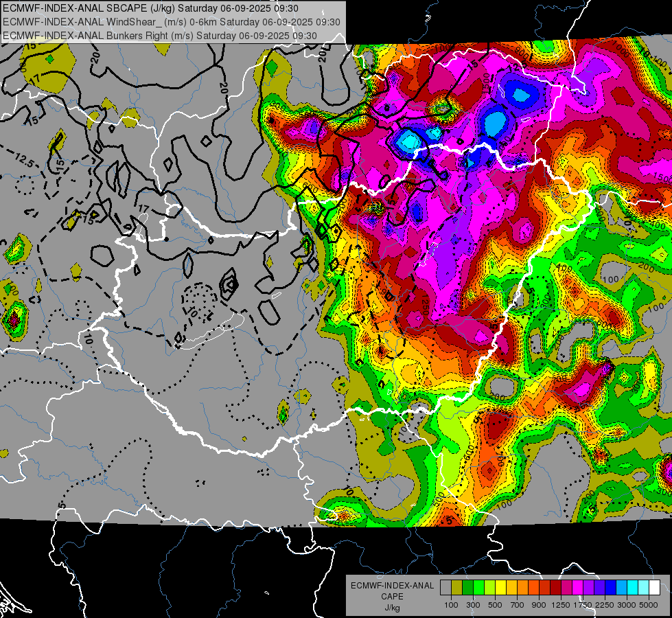
Task: Click the Bunkers Right (m/s) title line
Action: tap(160, 36)
